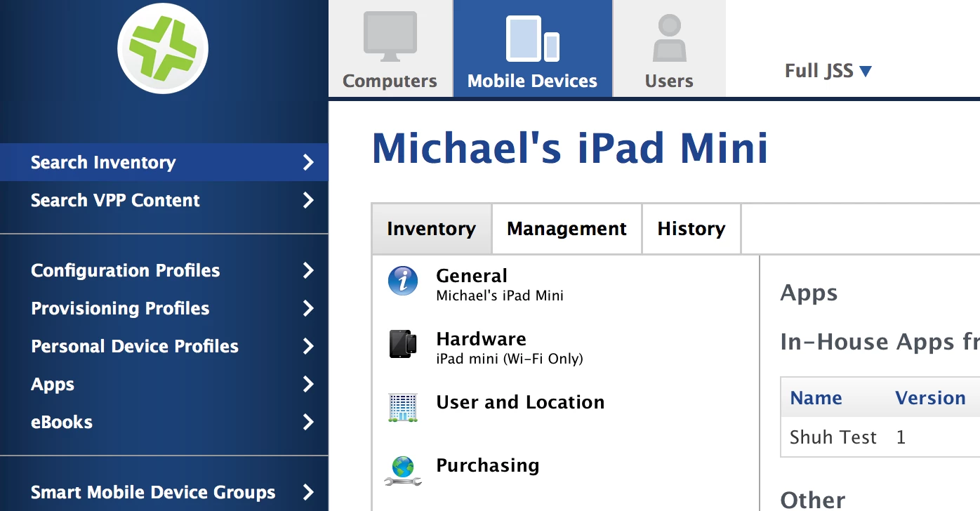Open Smart Mobile Device Groups link

pyautogui.click(x=153, y=493)
